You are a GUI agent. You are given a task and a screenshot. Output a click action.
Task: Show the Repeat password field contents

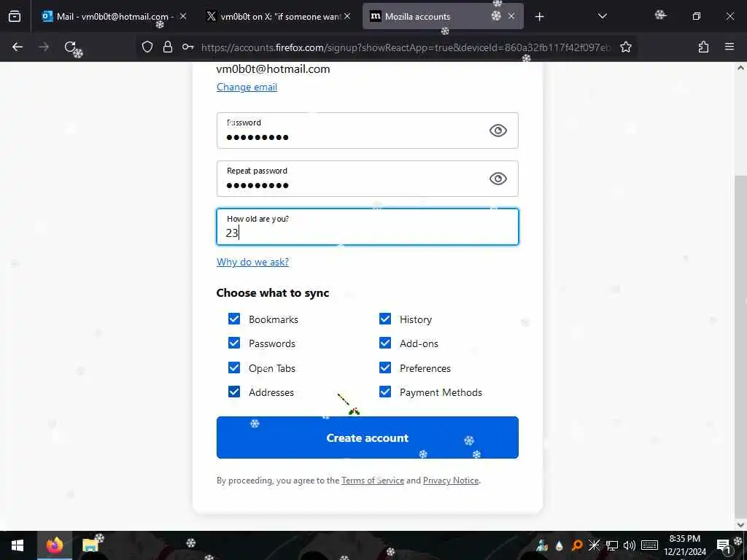point(498,179)
